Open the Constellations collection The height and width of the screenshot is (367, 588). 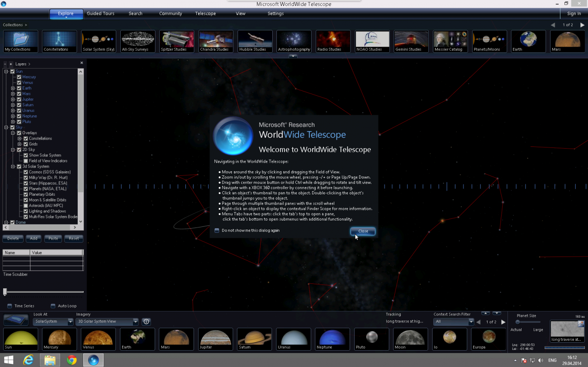(60, 42)
